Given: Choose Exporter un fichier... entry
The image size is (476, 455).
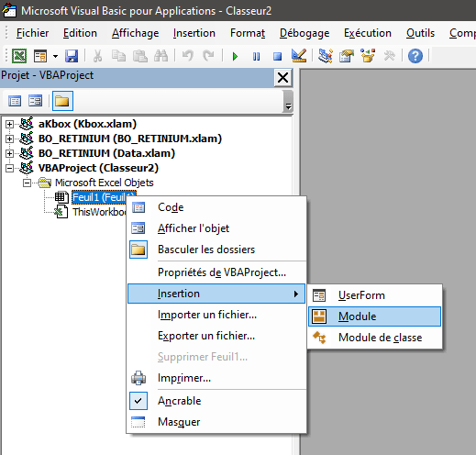Looking at the screenshot, I should pos(216,336).
